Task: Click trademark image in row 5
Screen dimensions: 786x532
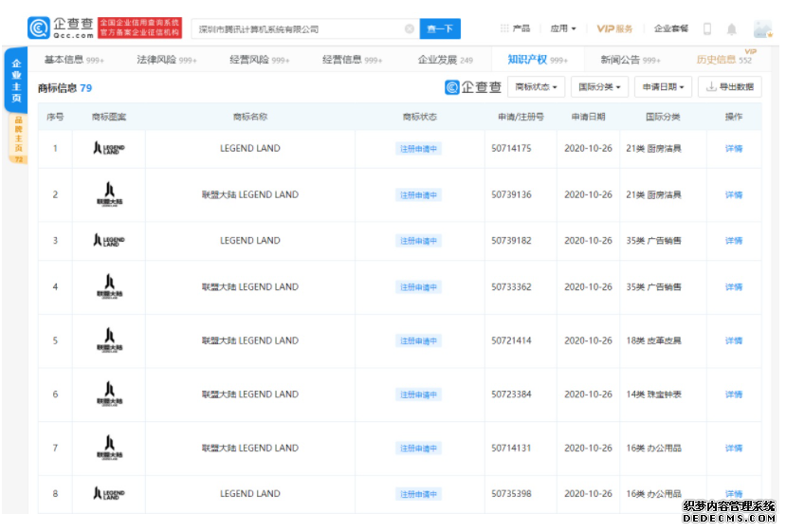Action: coord(109,340)
